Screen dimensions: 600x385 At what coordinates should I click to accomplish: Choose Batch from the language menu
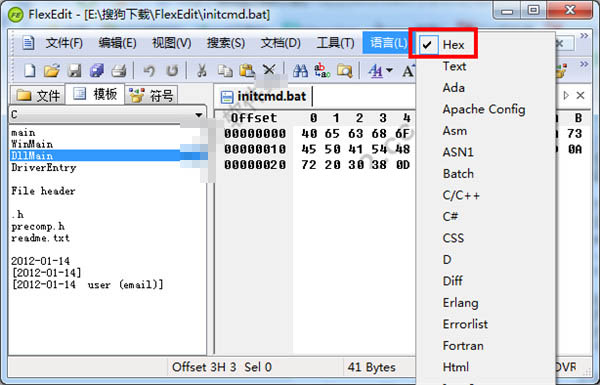(458, 174)
